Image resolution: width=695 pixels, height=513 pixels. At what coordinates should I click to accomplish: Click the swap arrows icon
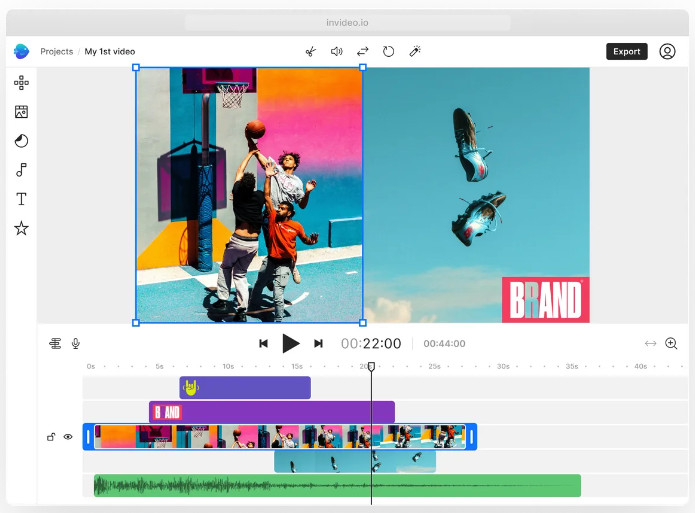coord(363,51)
